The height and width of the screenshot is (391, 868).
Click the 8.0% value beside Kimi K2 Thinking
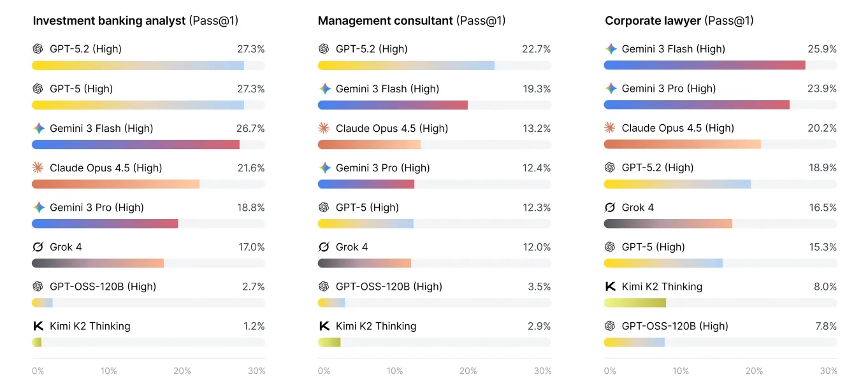pyautogui.click(x=825, y=287)
